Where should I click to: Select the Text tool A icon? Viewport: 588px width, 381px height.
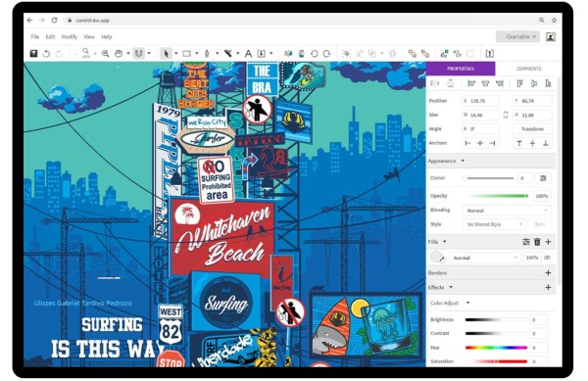pyautogui.click(x=248, y=54)
